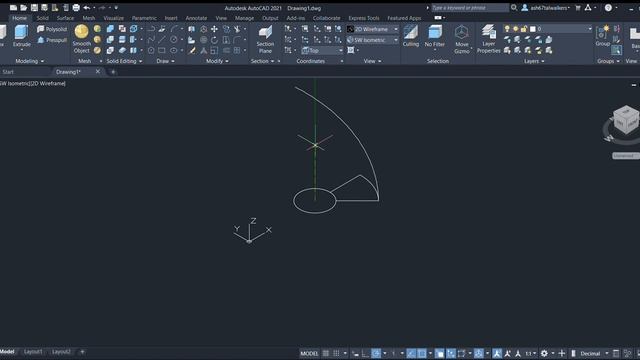640x360 pixels.
Task: Open the Surface ribbon tab
Action: click(x=65, y=18)
